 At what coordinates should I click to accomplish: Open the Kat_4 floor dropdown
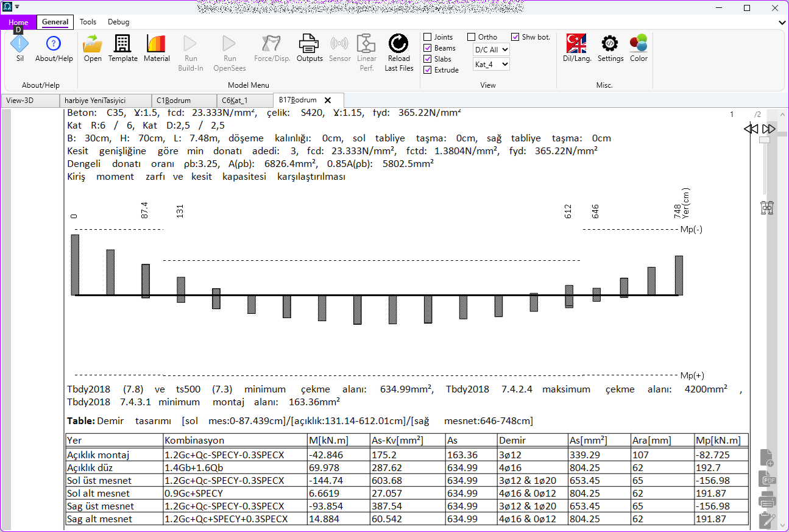pos(491,64)
